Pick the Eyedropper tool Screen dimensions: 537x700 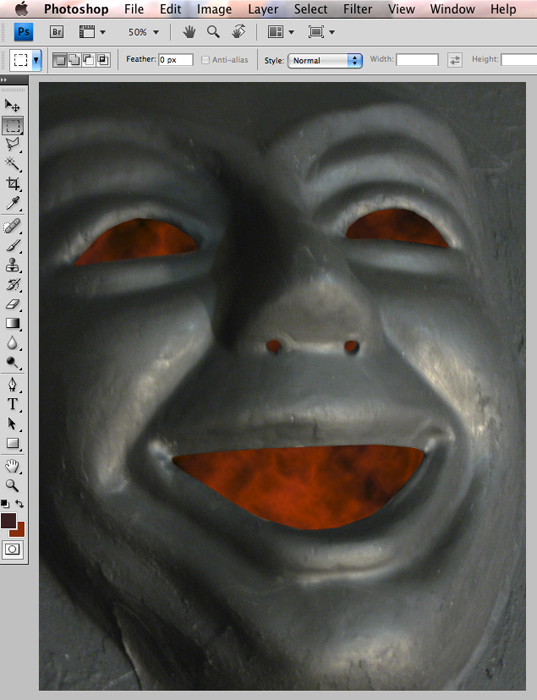coord(12,203)
